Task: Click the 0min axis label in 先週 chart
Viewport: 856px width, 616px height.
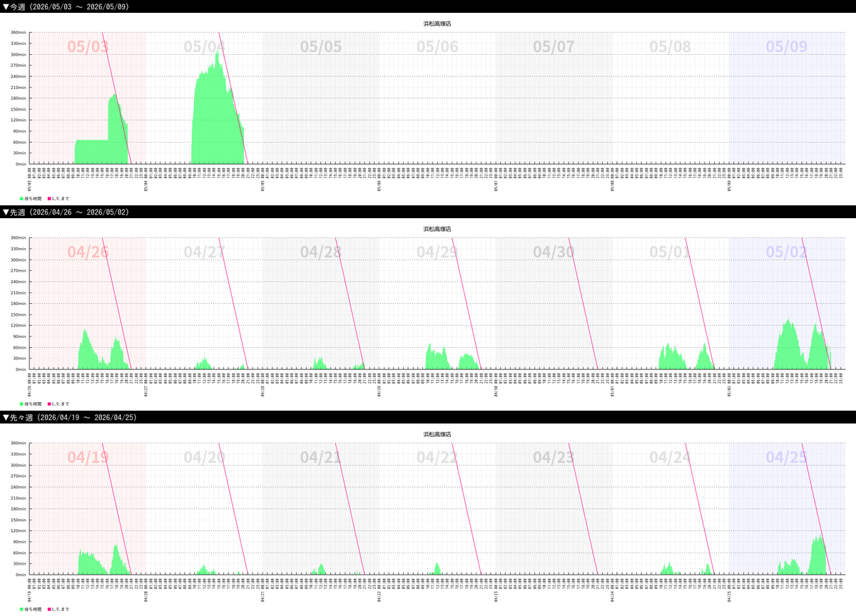Action: point(21,369)
